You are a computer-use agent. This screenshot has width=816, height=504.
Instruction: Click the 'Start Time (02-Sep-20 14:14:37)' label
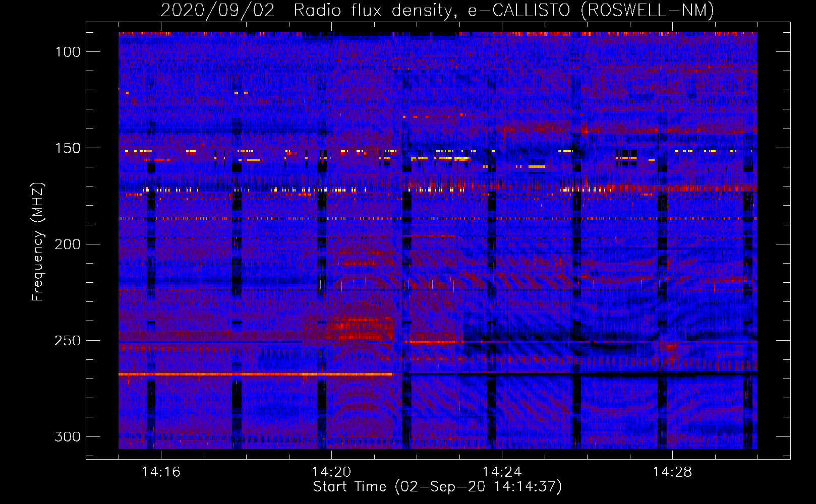437,487
